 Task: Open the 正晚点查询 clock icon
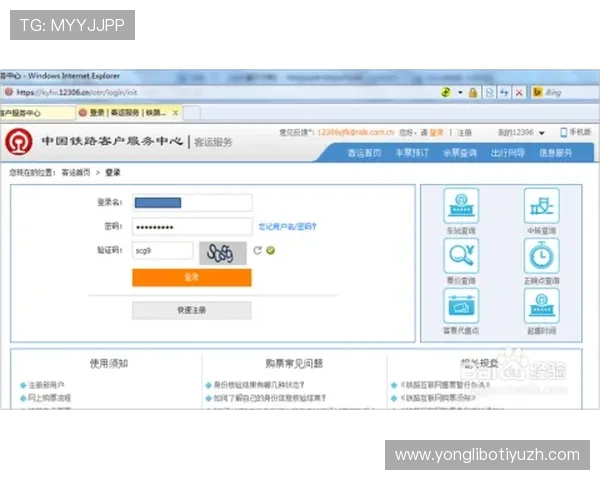click(x=541, y=255)
